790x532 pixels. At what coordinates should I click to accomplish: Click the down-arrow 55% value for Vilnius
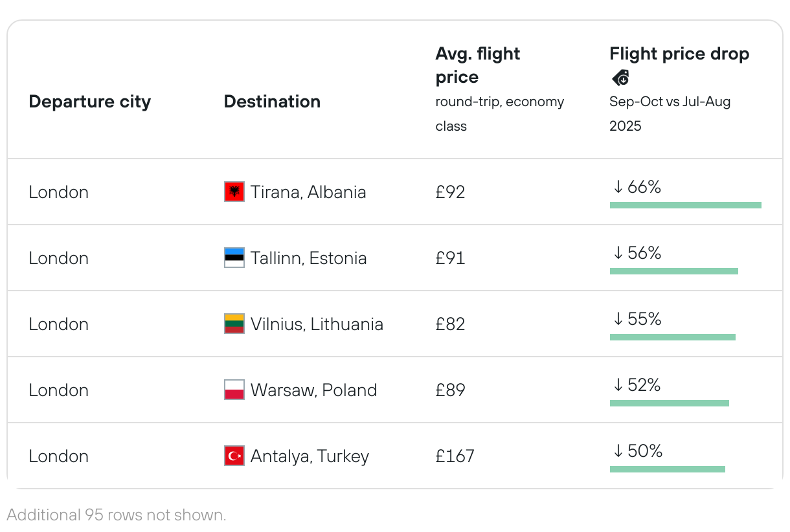[637, 319]
